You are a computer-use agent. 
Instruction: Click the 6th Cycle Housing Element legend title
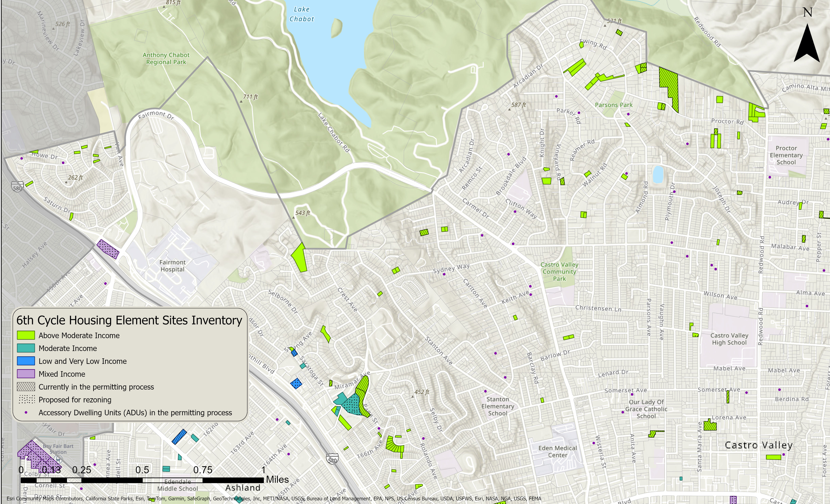pyautogui.click(x=129, y=320)
